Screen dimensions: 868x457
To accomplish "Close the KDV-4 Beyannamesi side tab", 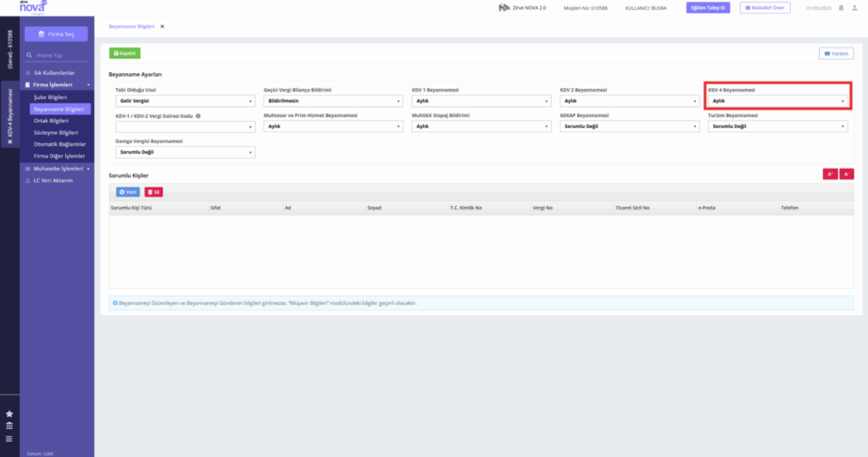I will [x=9, y=142].
